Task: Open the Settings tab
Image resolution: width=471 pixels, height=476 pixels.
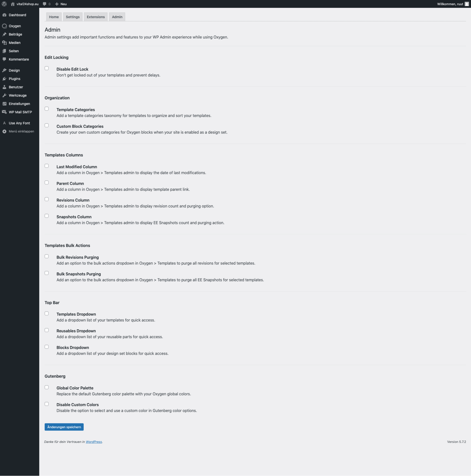Action: point(73,17)
